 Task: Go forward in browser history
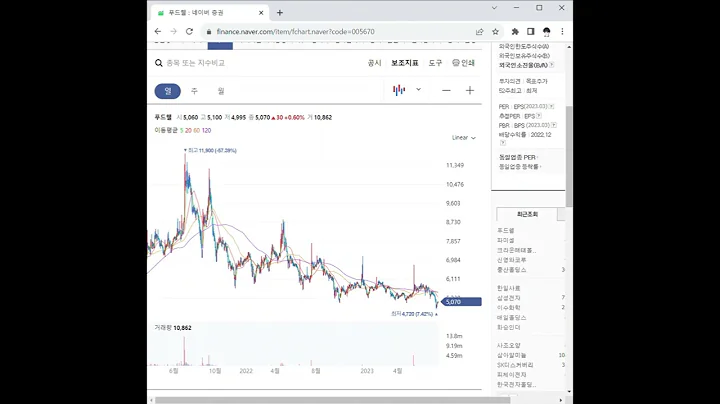[x=173, y=32]
